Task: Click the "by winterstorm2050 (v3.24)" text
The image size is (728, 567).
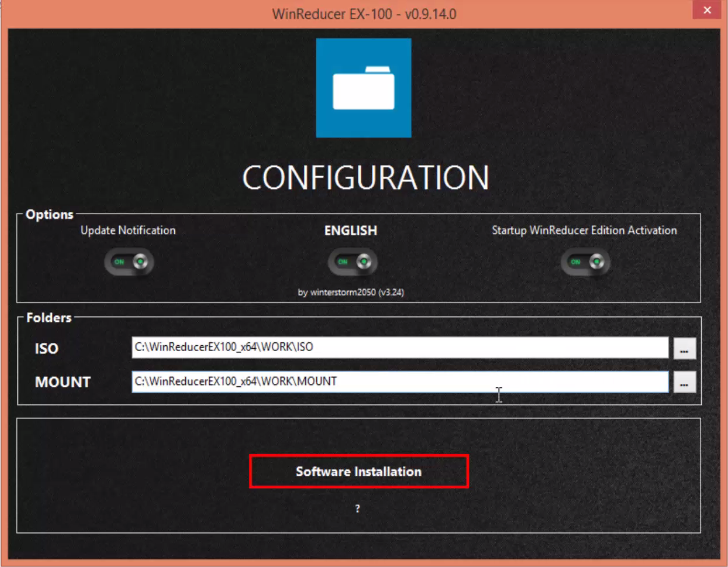Action: pyautogui.click(x=351, y=292)
